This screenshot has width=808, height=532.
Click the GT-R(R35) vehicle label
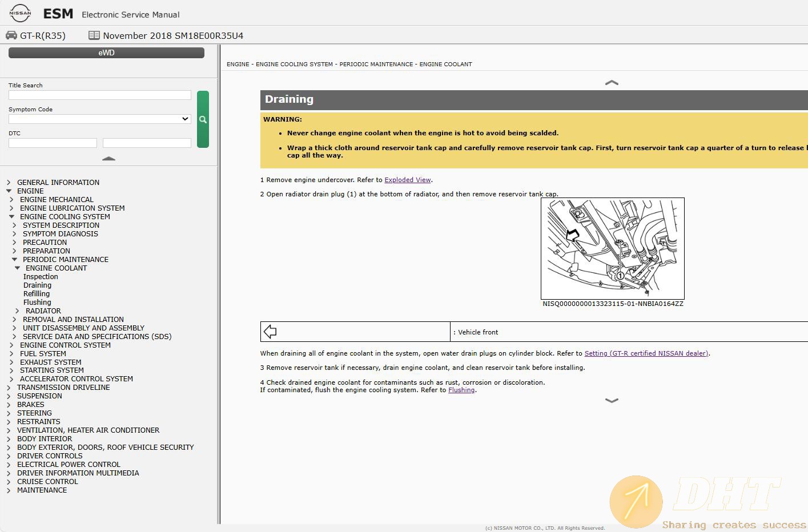coord(43,35)
